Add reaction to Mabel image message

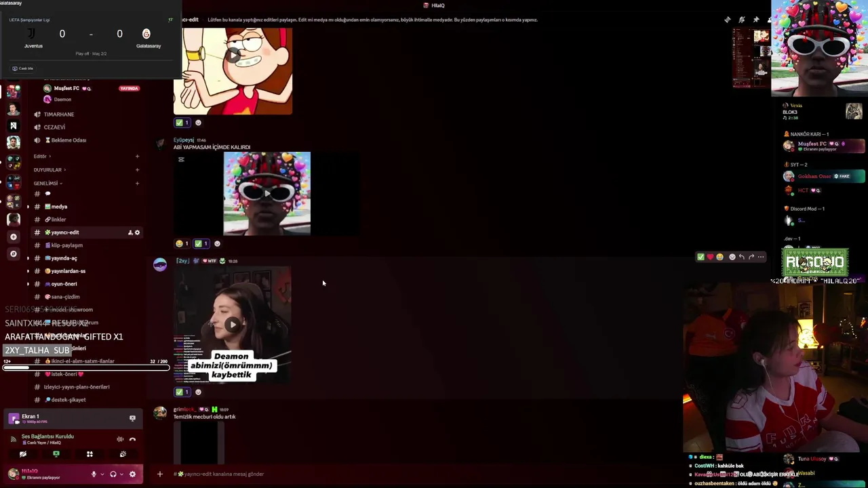(198, 123)
